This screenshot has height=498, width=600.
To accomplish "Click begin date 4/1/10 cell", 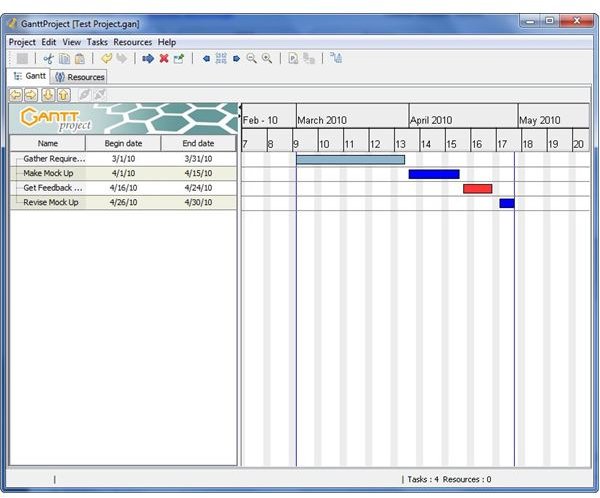I will (x=123, y=173).
